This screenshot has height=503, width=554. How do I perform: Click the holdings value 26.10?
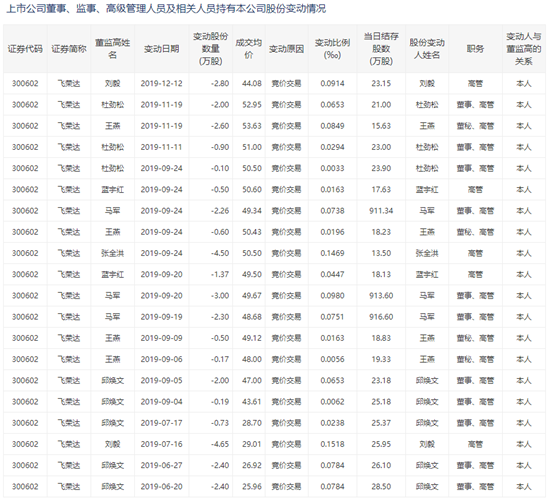[381, 465]
